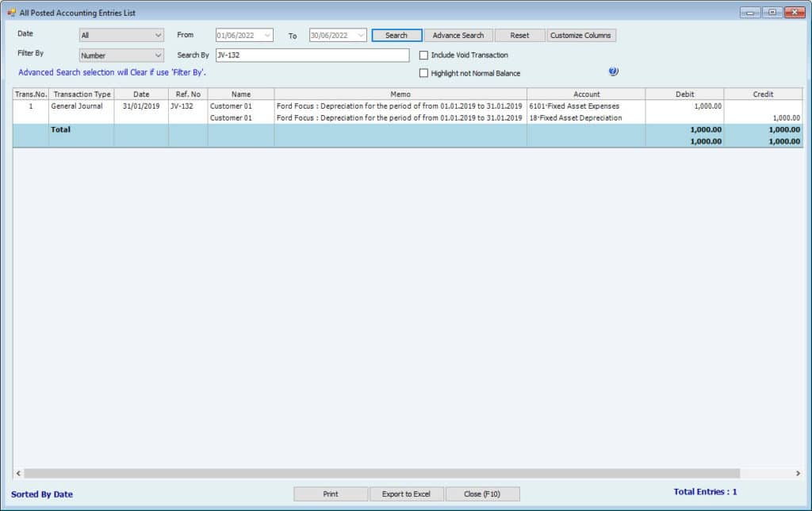Viewport: 812px width, 511px height.
Task: Click the app icon in title bar
Action: [11, 13]
